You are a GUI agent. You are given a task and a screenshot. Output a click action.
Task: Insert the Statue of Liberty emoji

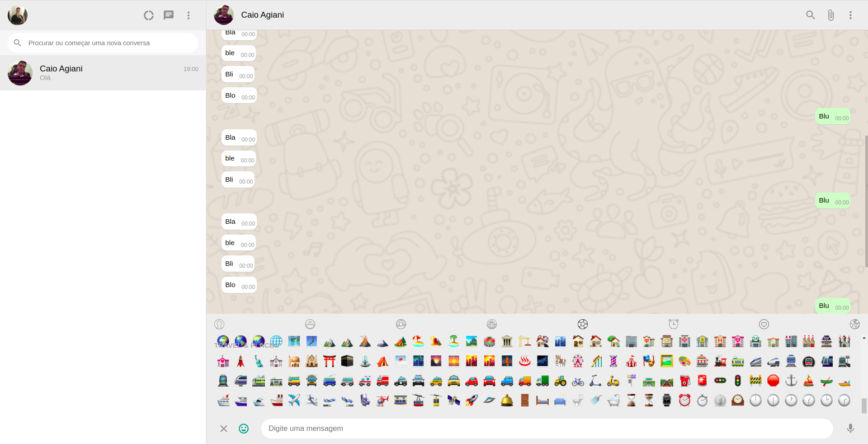click(259, 361)
